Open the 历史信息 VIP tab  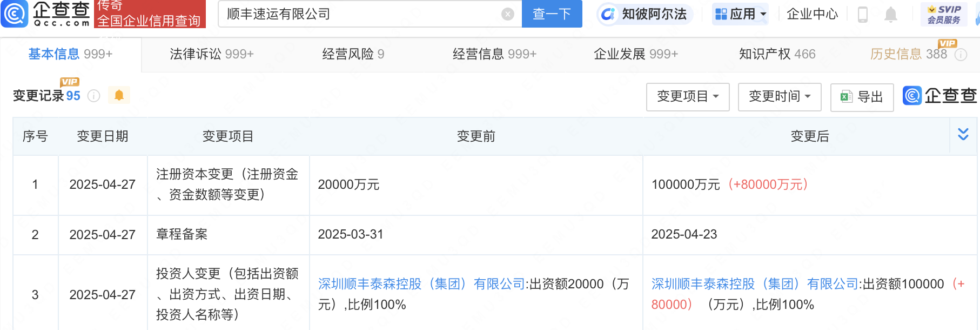pos(909,54)
